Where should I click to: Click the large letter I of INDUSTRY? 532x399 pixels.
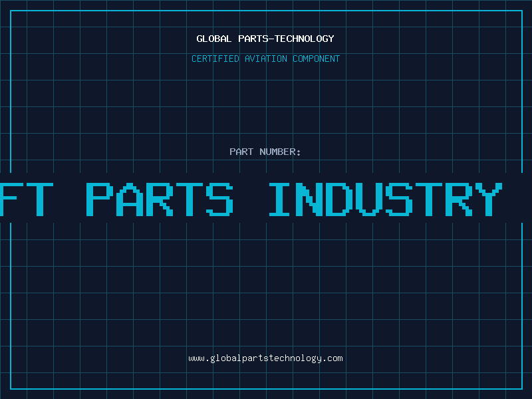(x=279, y=199)
